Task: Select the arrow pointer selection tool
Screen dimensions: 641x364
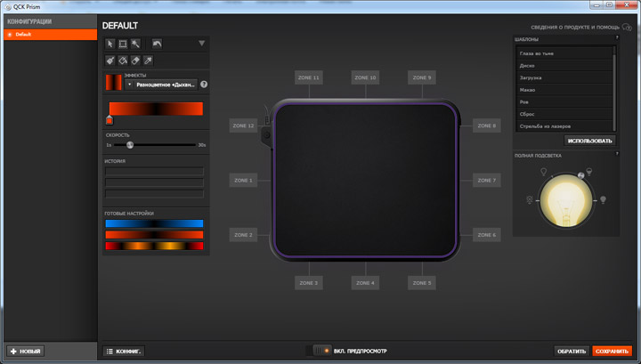Action: [x=110, y=44]
